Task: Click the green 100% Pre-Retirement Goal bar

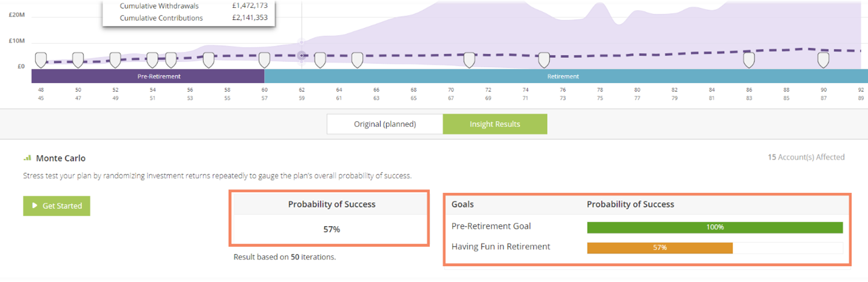Action: pos(714,227)
